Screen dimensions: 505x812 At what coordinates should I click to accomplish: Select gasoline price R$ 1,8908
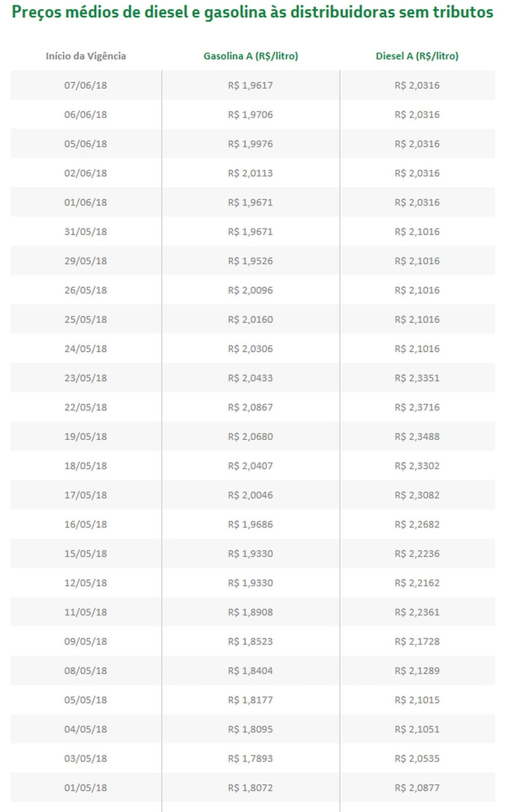[x=250, y=613]
